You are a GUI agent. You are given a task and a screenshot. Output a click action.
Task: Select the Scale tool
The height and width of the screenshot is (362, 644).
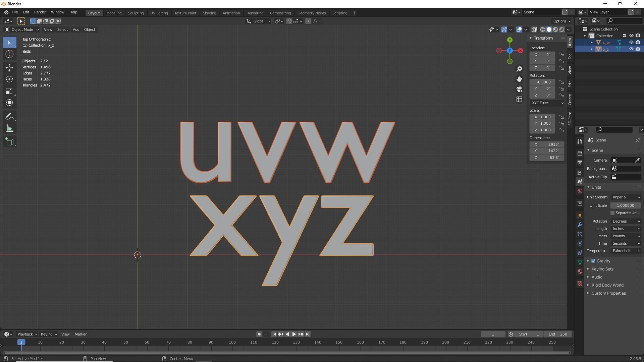9,91
